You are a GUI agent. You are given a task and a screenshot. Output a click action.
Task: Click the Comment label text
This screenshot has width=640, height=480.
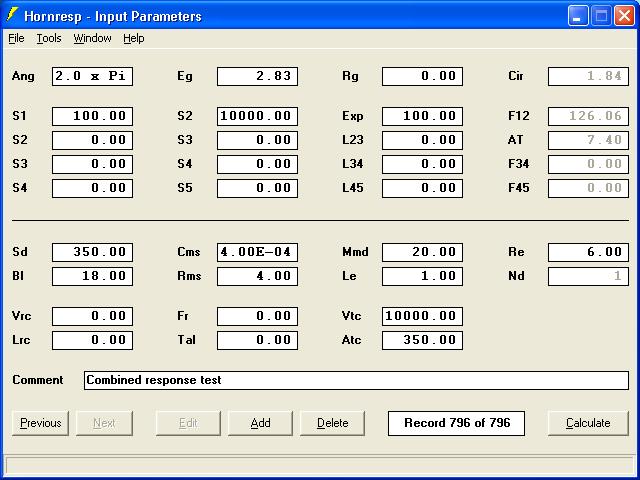[38, 380]
